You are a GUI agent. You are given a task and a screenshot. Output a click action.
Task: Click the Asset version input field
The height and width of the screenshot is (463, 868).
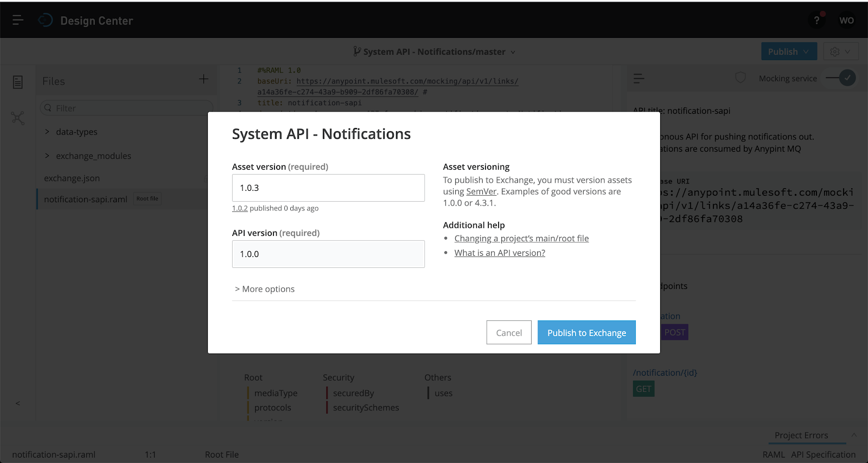point(328,188)
